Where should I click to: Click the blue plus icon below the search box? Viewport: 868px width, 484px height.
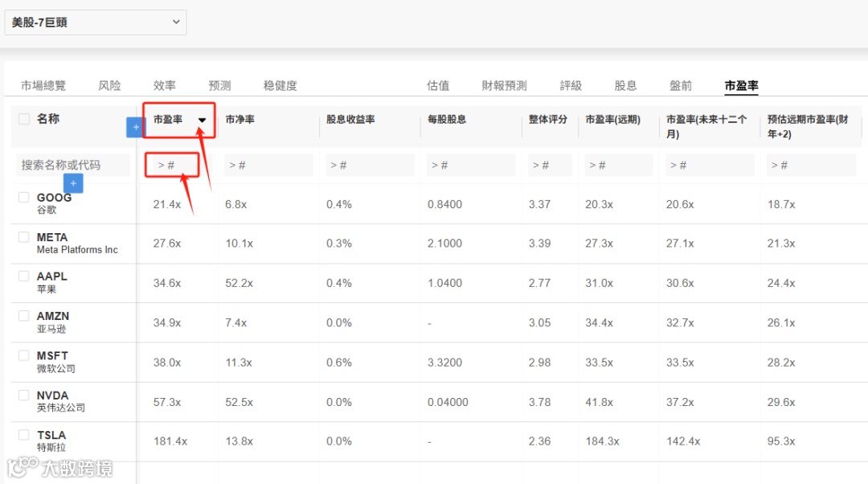point(73,183)
